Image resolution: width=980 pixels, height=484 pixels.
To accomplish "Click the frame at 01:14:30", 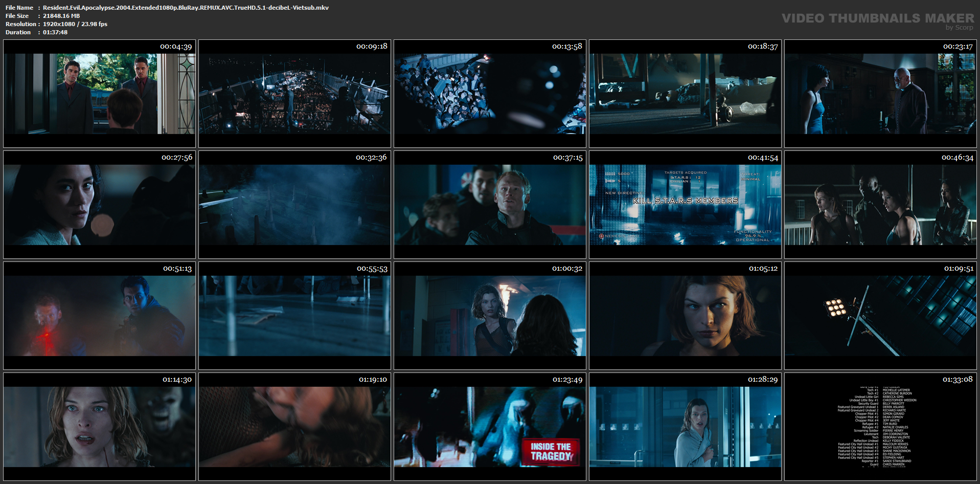I will tap(99, 427).
